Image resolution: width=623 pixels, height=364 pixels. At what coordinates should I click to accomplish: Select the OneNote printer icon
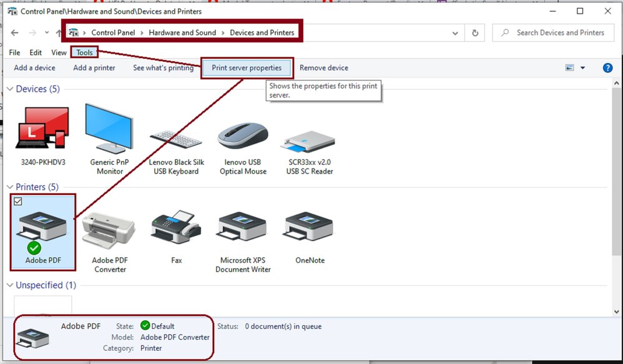[x=309, y=227]
